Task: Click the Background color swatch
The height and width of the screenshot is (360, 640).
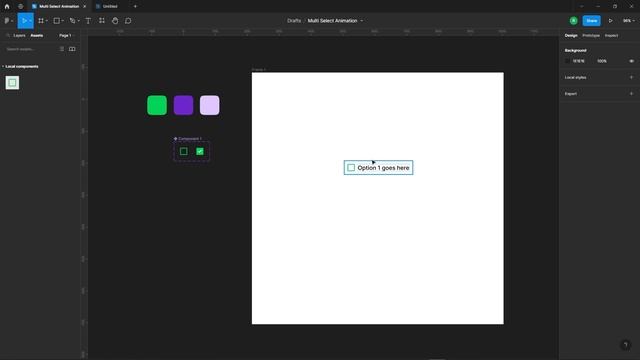Action: pyautogui.click(x=567, y=61)
